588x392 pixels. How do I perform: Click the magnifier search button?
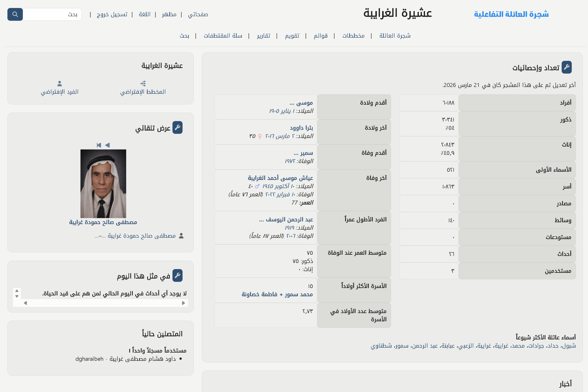coord(15,14)
